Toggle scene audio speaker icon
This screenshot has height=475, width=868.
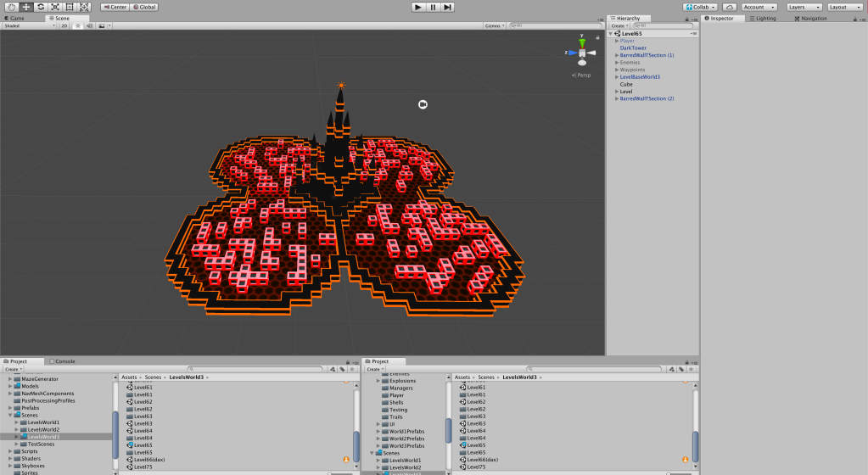pyautogui.click(x=89, y=25)
